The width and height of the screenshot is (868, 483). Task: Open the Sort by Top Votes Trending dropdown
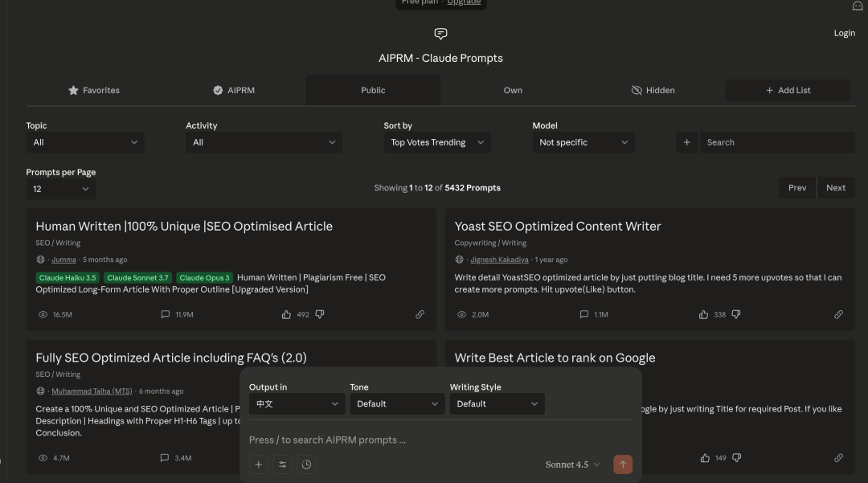(x=437, y=142)
